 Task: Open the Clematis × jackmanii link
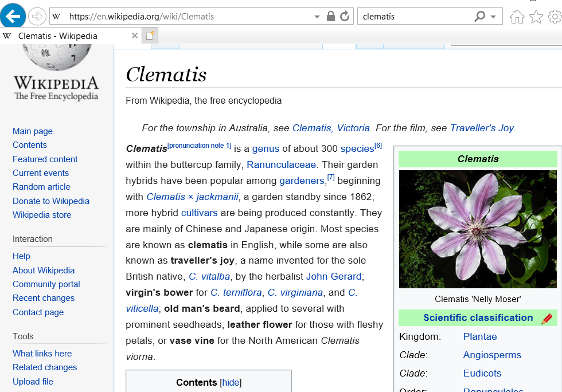[x=193, y=197]
